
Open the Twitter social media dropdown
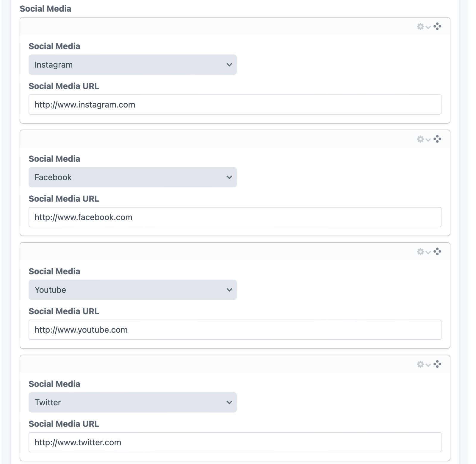[x=132, y=402]
